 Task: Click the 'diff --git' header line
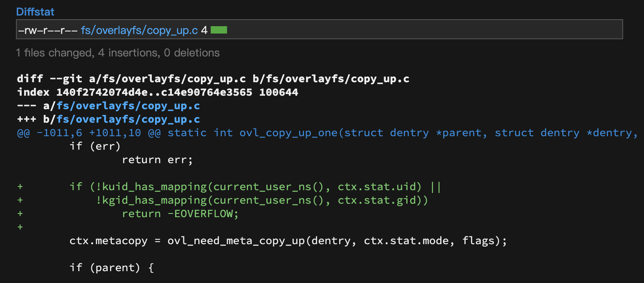213,79
